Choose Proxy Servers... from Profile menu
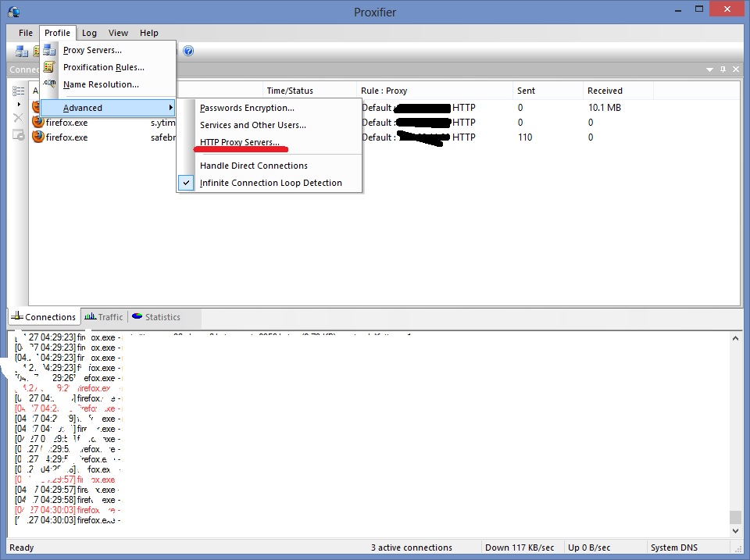The height and width of the screenshot is (560, 750). click(x=108, y=50)
